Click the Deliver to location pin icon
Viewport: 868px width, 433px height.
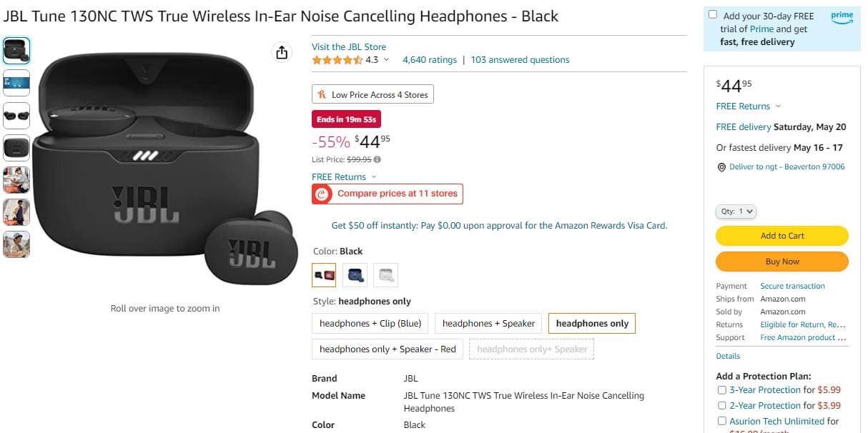tap(721, 167)
